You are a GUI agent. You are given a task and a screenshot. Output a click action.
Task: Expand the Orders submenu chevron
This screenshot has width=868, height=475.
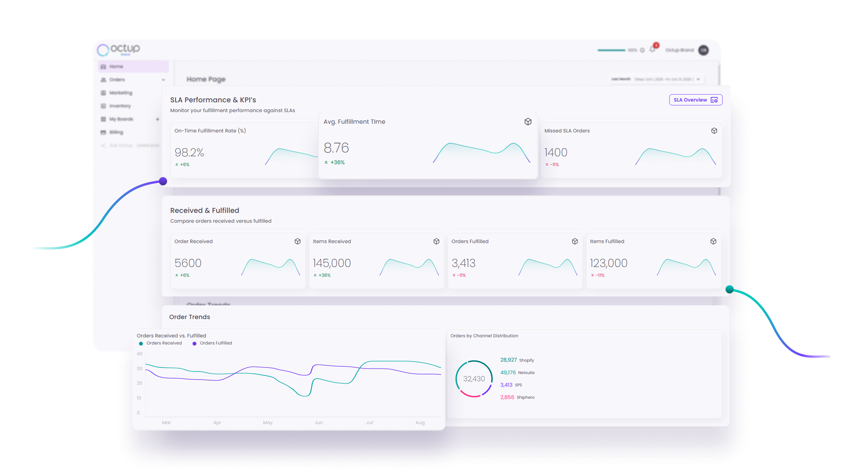pyautogui.click(x=163, y=80)
